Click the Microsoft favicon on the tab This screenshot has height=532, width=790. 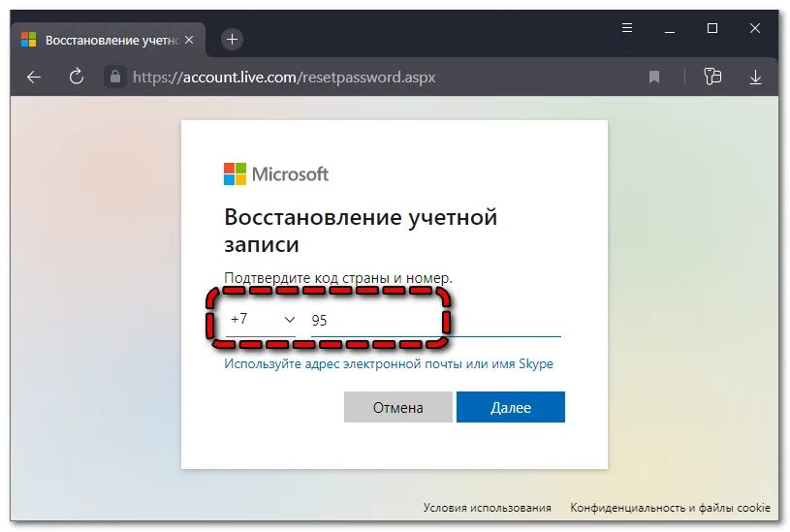coord(29,40)
